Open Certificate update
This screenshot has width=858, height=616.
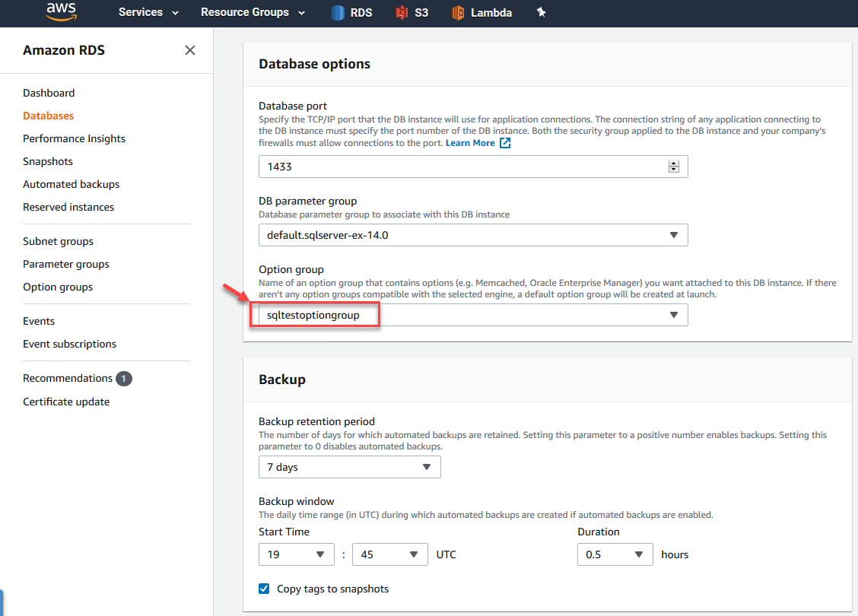[x=66, y=402]
